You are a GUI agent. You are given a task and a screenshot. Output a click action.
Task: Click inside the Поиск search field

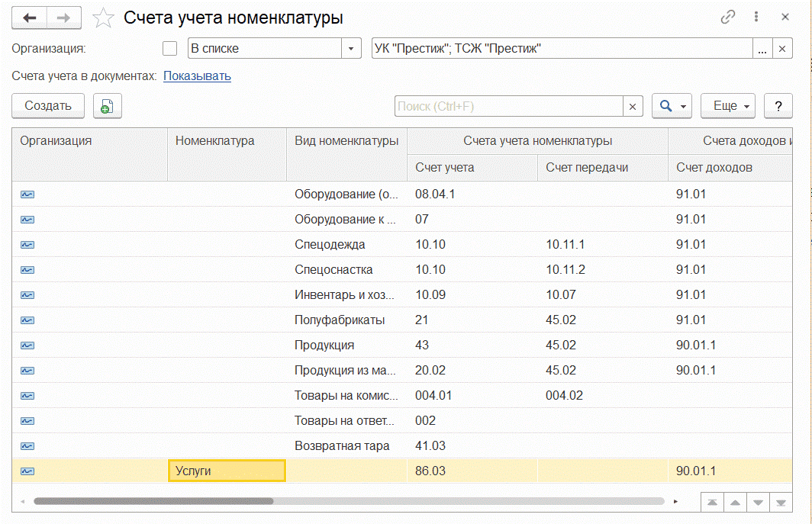(508, 107)
